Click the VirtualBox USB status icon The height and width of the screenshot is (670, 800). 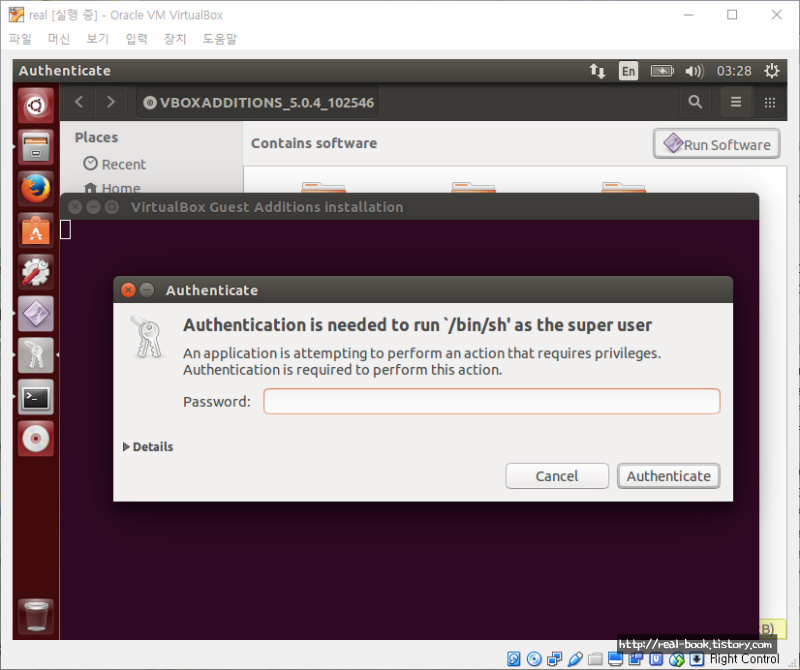pos(575,659)
